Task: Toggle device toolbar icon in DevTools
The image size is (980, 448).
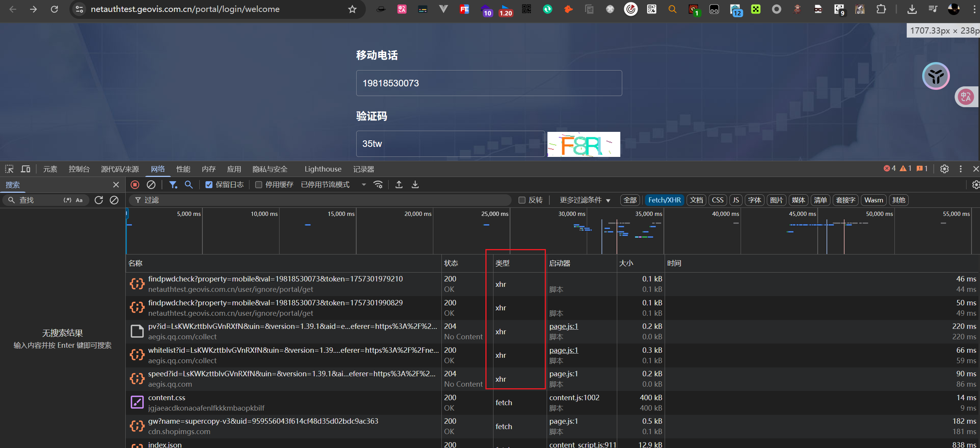Action: pyautogui.click(x=25, y=169)
